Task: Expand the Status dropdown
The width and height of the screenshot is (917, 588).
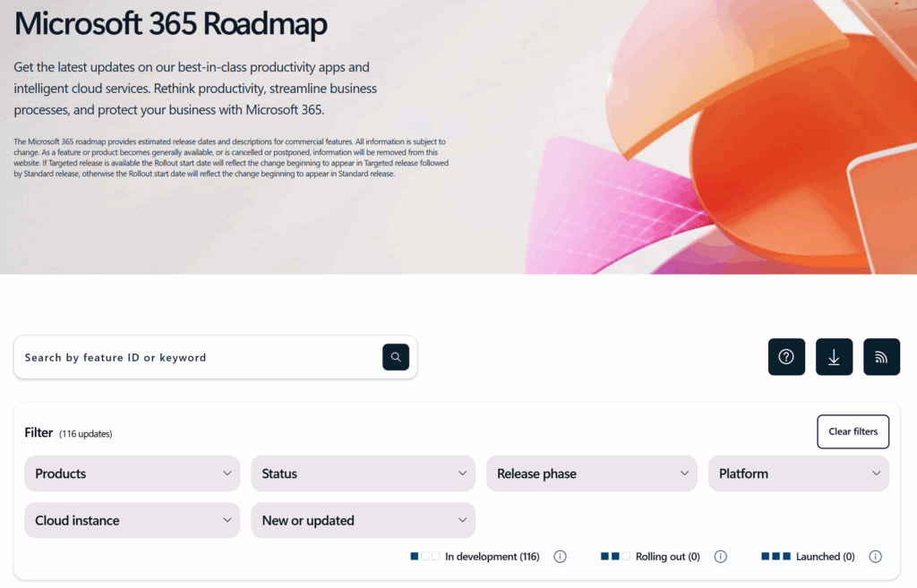Action: tap(363, 473)
